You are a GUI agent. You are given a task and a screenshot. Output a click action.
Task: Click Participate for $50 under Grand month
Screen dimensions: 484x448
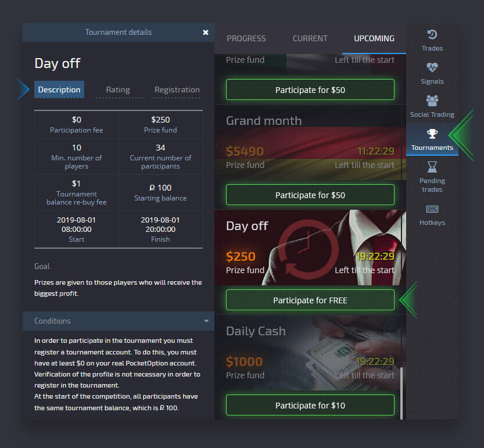pyautogui.click(x=310, y=195)
